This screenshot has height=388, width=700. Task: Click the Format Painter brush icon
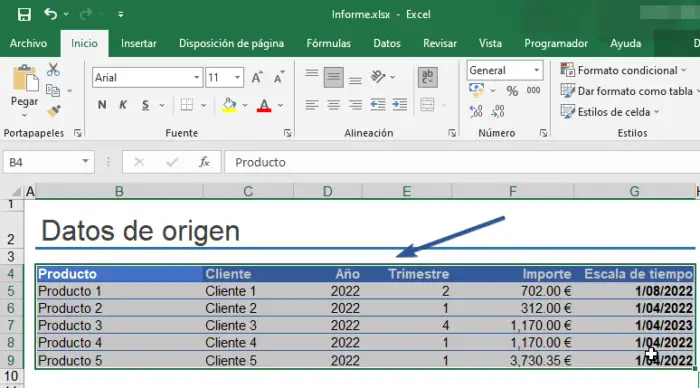coord(54,111)
